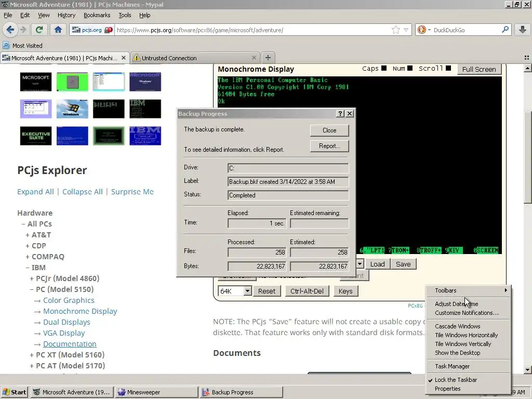Viewport: 532px width, 399px height.
Task: Click the Windows Start button
Action: point(15,392)
